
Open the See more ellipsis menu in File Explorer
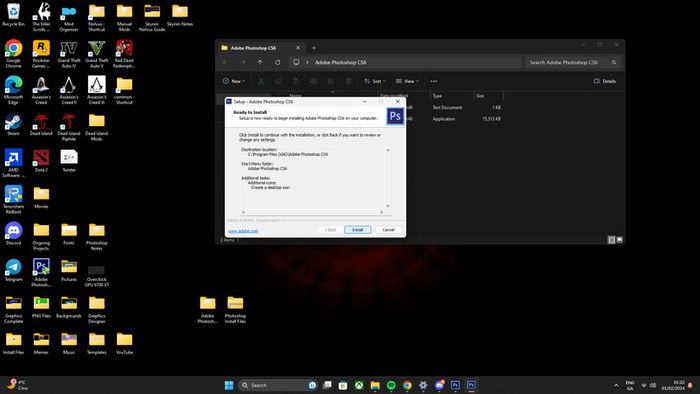pyautogui.click(x=433, y=81)
